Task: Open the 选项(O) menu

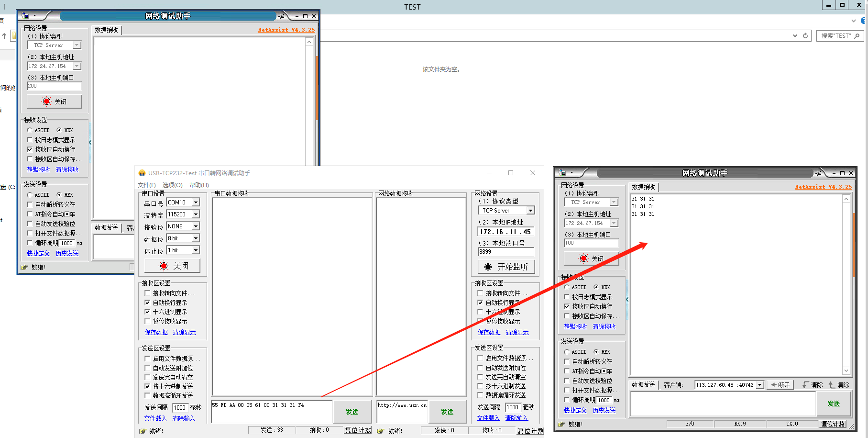Action: (x=172, y=185)
